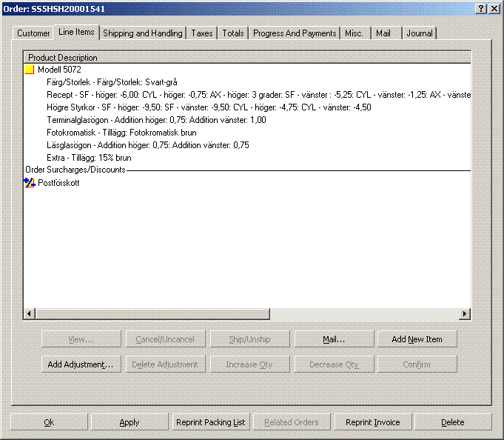Viewport: 504px width, 440px height.
Task: Click the Postförskott surcharge icon
Action: point(30,183)
